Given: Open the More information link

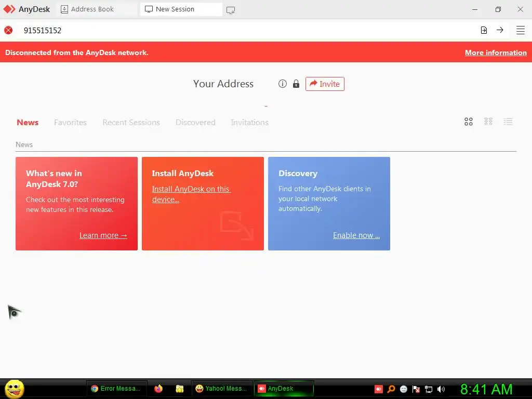Looking at the screenshot, I should click(496, 52).
